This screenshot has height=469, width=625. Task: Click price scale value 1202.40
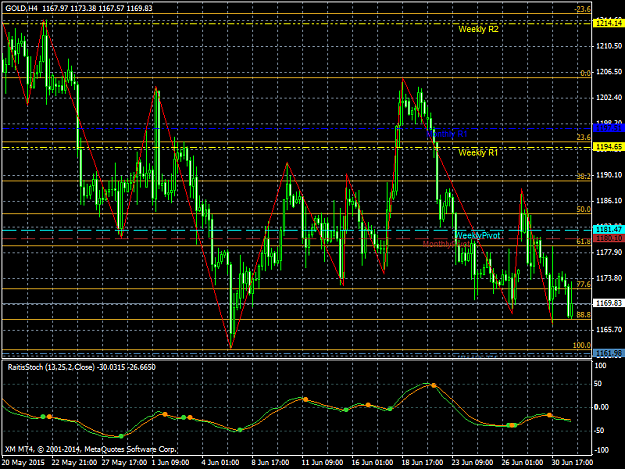609,98
